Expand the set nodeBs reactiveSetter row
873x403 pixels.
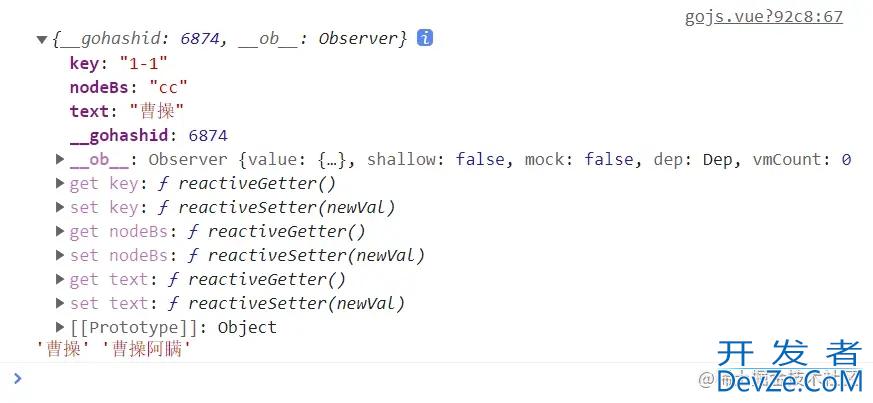(x=60, y=255)
